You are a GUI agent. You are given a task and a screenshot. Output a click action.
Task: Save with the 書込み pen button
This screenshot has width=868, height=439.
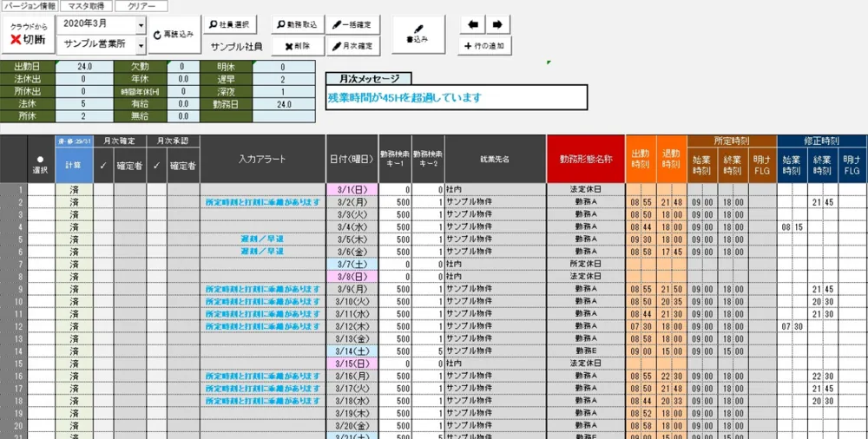418,35
